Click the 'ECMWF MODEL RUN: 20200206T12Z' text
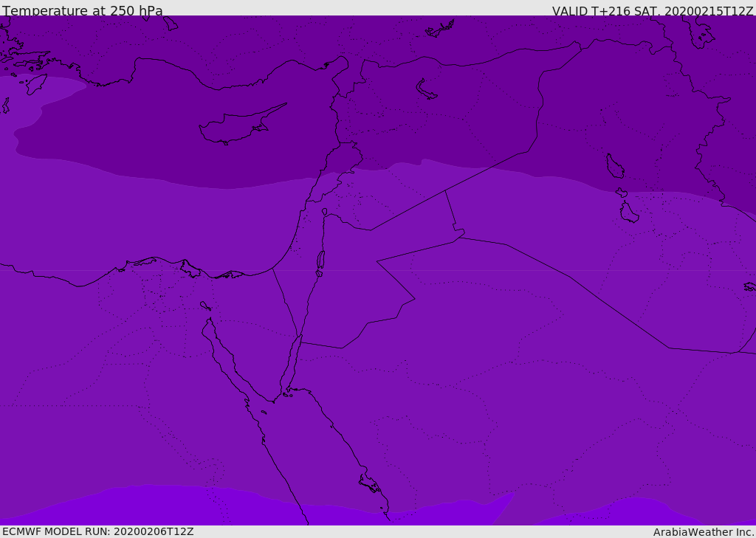756x538 pixels. pos(98,531)
